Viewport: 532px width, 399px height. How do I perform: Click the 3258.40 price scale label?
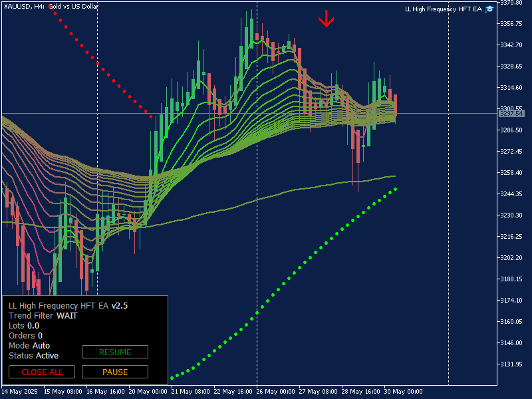[x=511, y=173]
